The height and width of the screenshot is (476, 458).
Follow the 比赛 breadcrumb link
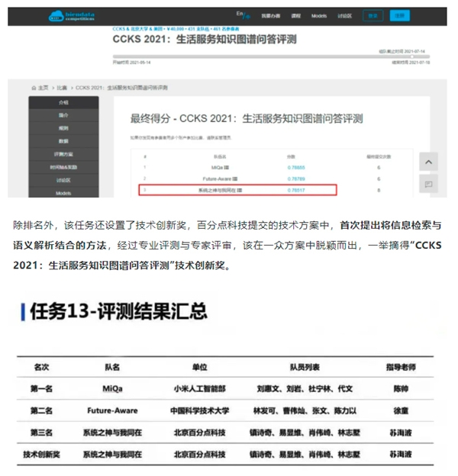tap(62, 88)
